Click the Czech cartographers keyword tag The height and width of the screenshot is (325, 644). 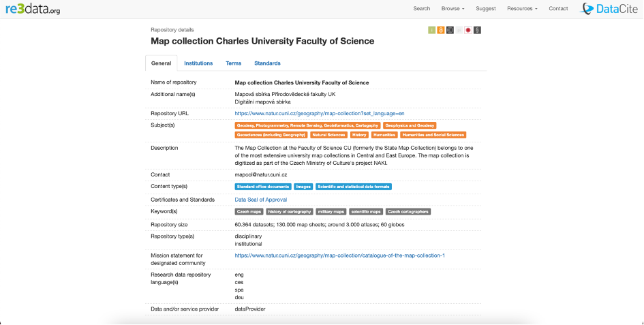click(408, 212)
